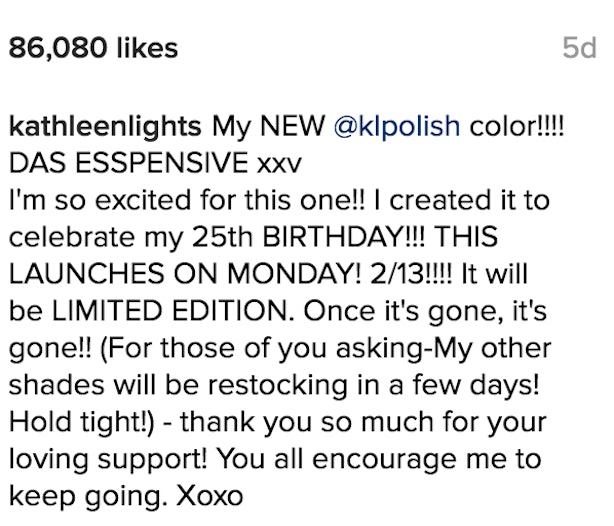Click the 'DAS ESSPENSIVE xxv' caption line
This screenshot has width=614, height=526.
(155, 163)
